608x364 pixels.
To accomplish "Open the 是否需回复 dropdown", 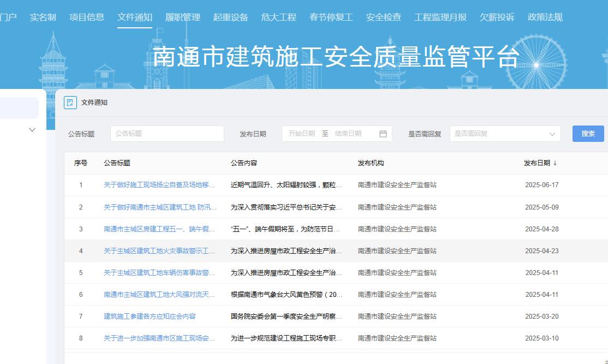I will 505,134.
